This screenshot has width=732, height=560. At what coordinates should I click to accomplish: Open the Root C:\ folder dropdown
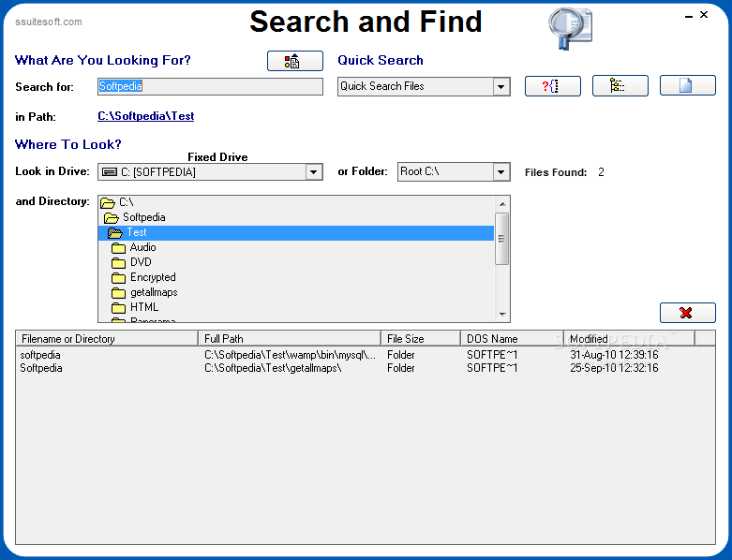500,171
